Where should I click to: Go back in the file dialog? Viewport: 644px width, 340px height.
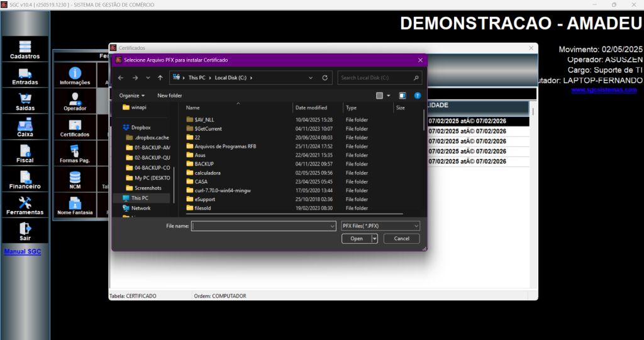pyautogui.click(x=120, y=77)
